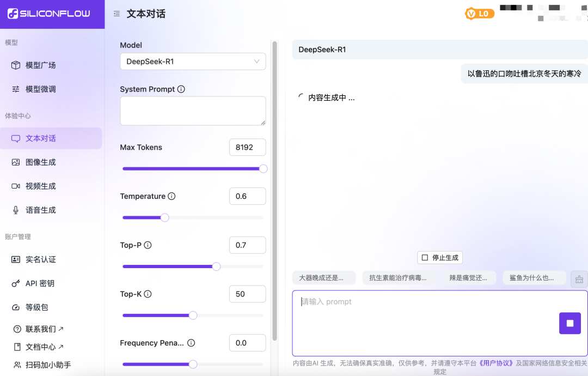Click the 文档中心 book icon
588x376 pixels.
tap(17, 347)
